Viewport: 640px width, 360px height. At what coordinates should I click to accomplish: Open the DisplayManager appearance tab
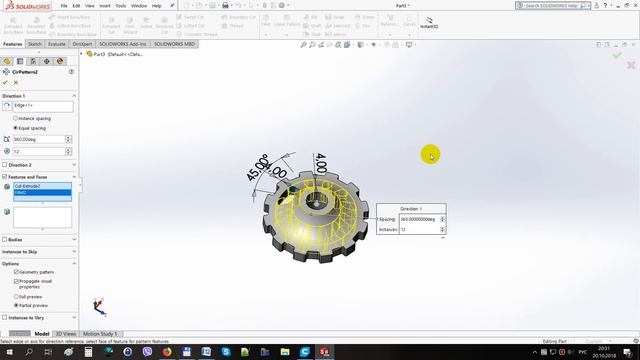pos(60,61)
